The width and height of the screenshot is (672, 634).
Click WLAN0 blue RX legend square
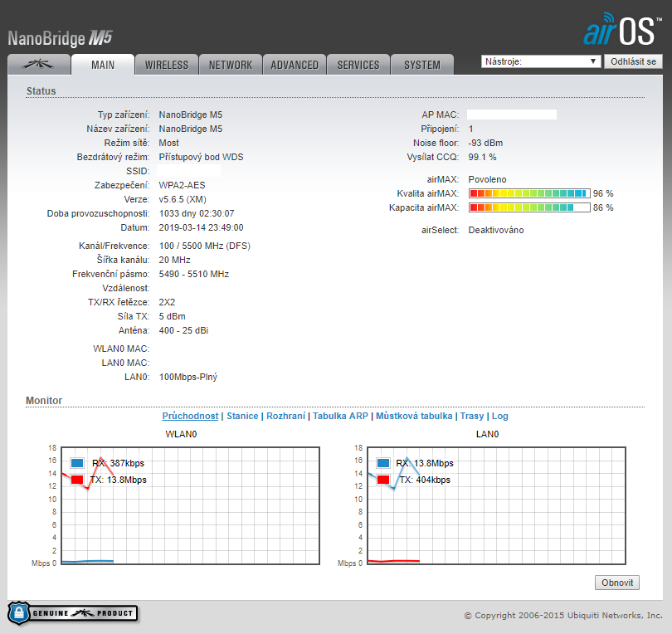[x=77, y=463]
